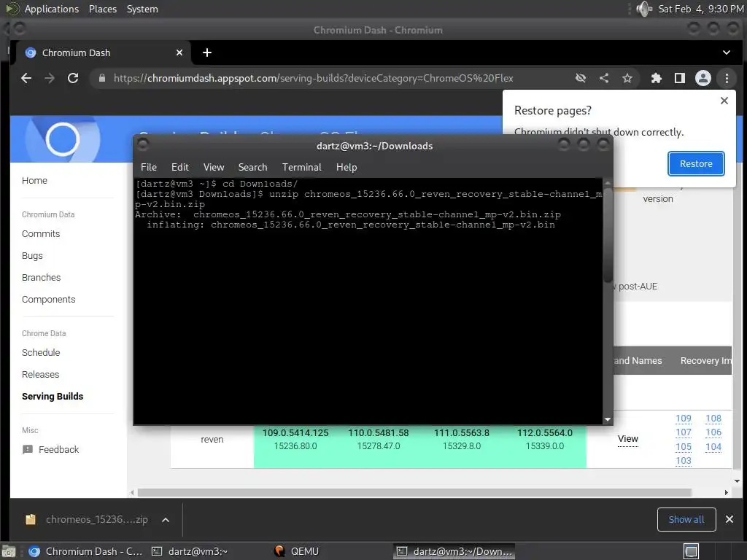Toggle the side panel icon
Viewport: 747px width, 560px height.
tap(679, 78)
